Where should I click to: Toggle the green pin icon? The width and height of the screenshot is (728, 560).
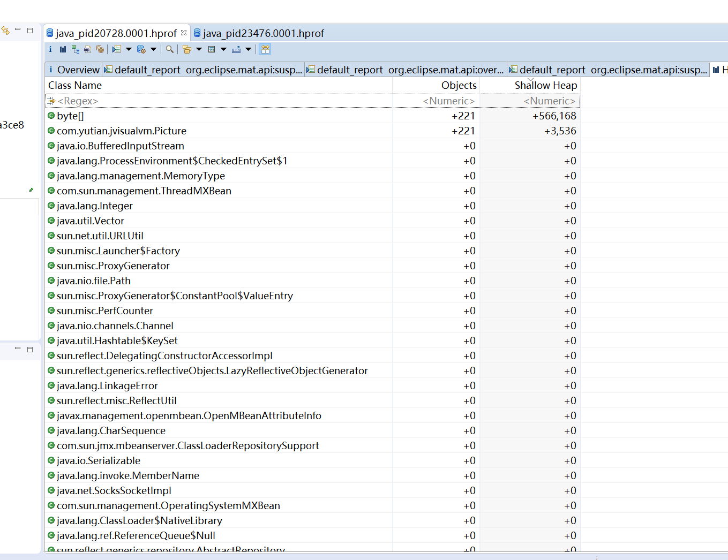click(31, 190)
